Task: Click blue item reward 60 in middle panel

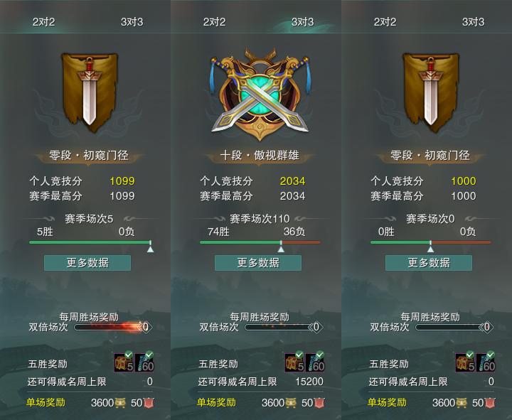Action: (x=315, y=362)
